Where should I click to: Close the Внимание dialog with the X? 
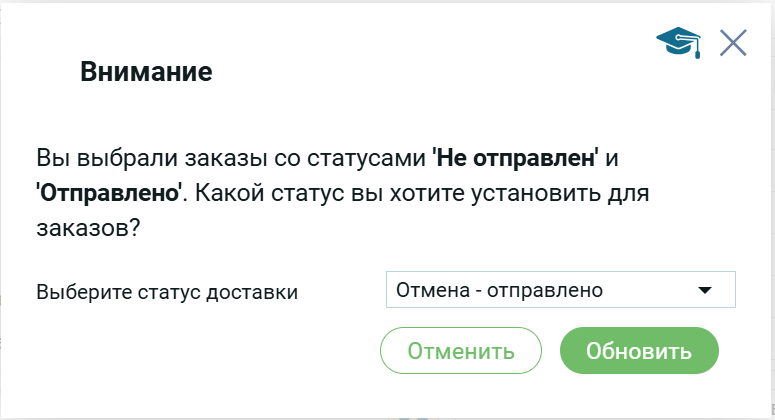pos(733,43)
